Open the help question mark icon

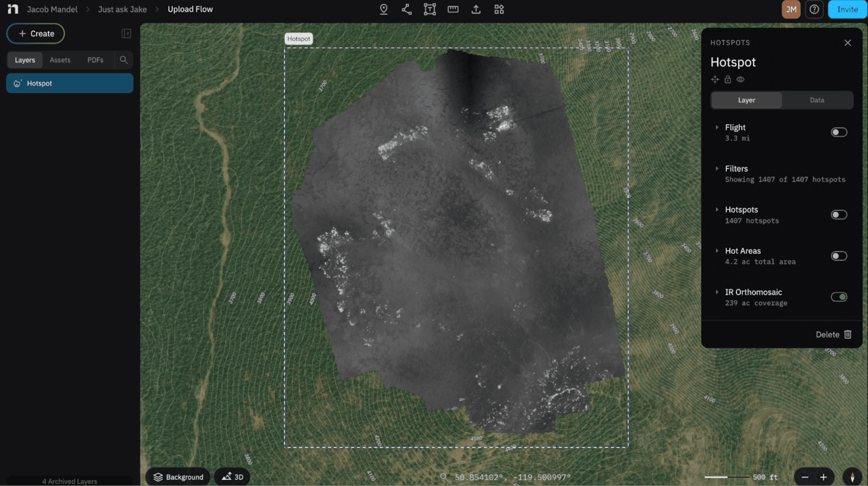pyautogui.click(x=814, y=9)
